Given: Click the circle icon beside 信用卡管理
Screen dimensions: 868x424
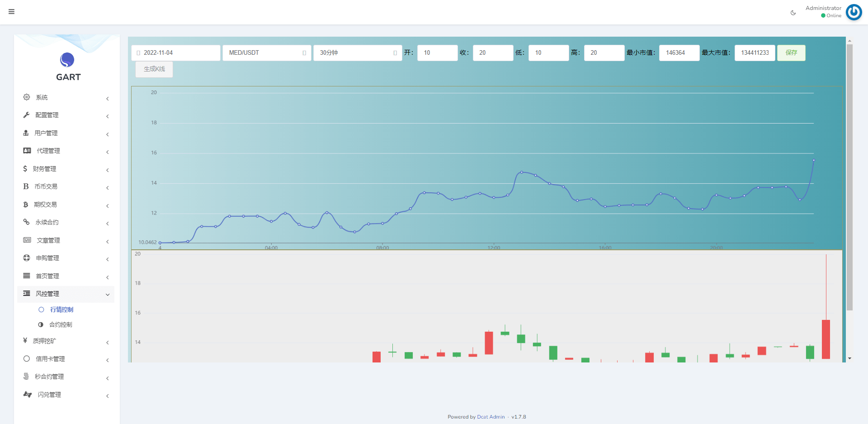Looking at the screenshot, I should 27,359.
